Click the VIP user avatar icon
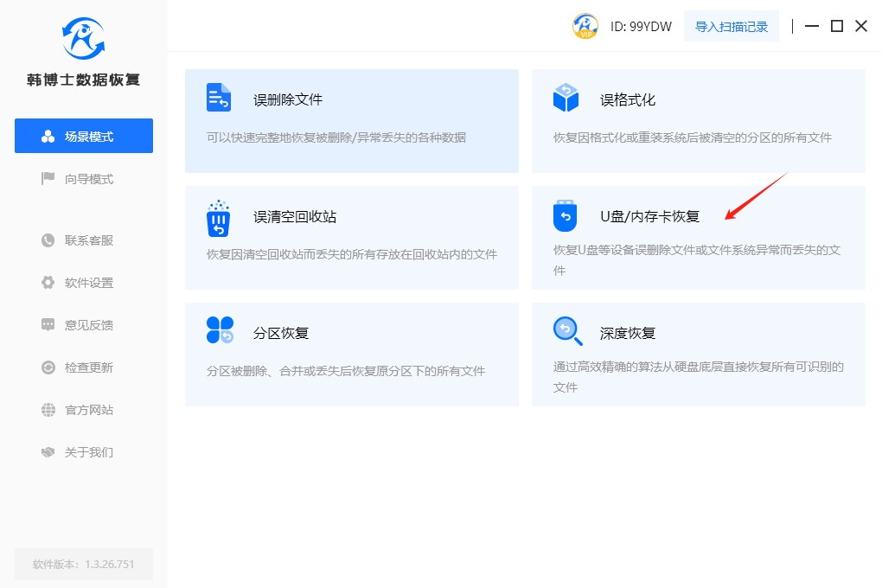Image resolution: width=882 pixels, height=588 pixels. point(585,26)
